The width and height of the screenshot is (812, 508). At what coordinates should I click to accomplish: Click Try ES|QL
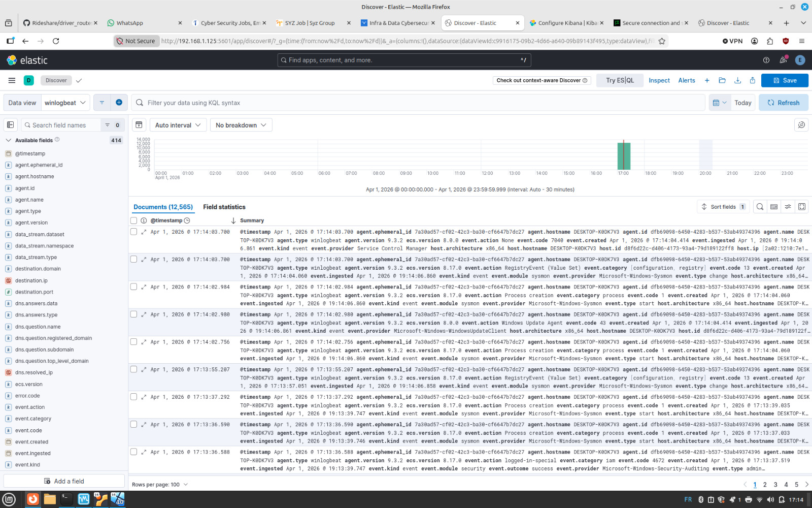click(x=620, y=80)
